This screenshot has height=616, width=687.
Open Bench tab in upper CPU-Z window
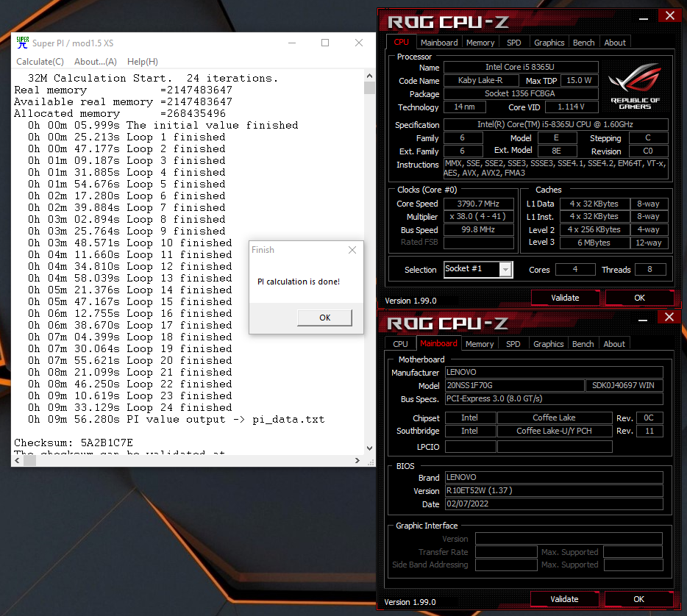pos(583,43)
